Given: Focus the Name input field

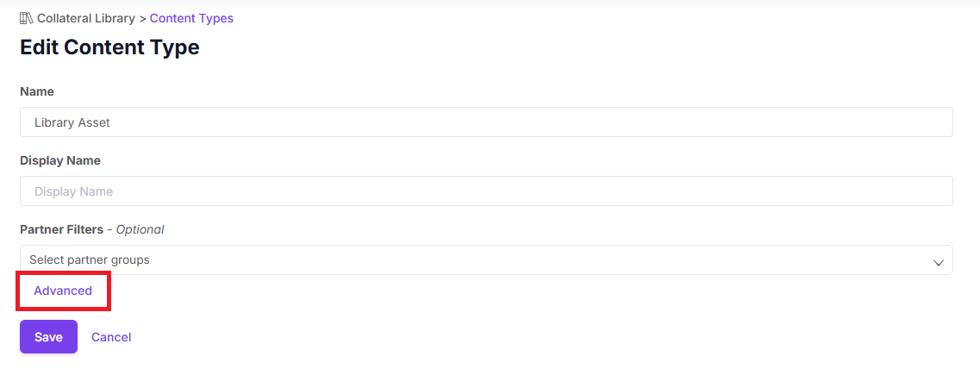Looking at the screenshot, I should (x=486, y=122).
